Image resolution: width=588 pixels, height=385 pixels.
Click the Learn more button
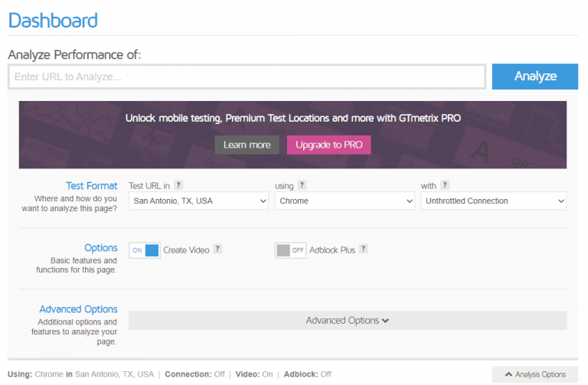point(247,145)
